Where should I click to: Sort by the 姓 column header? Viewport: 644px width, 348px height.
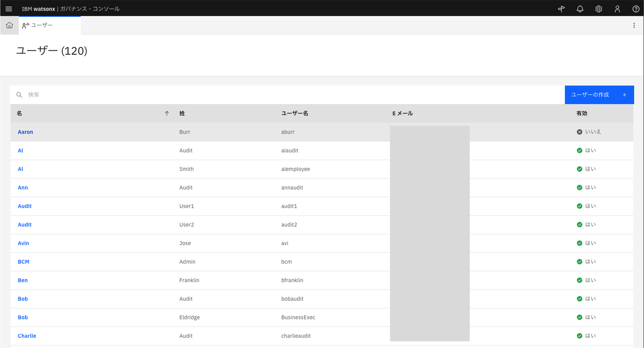[x=182, y=113]
